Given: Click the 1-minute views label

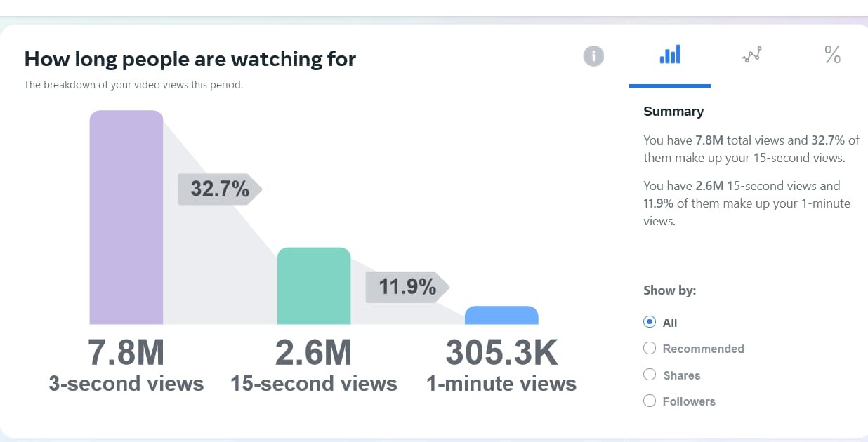Looking at the screenshot, I should 501,384.
